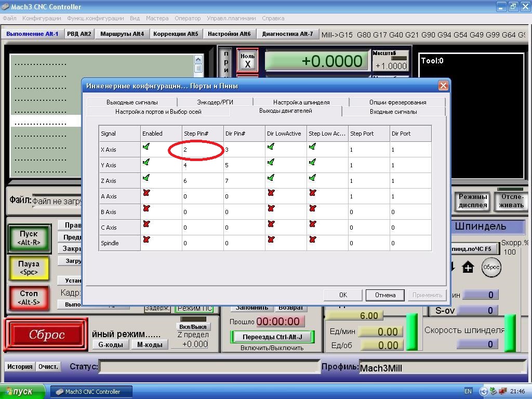This screenshot has width=532, height=399.
Task: Open the Конфигурации menu
Action: [x=42, y=18]
